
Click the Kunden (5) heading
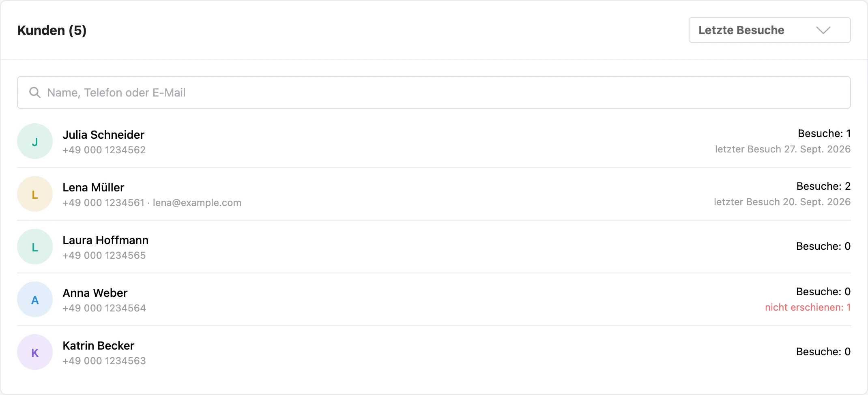click(x=52, y=30)
